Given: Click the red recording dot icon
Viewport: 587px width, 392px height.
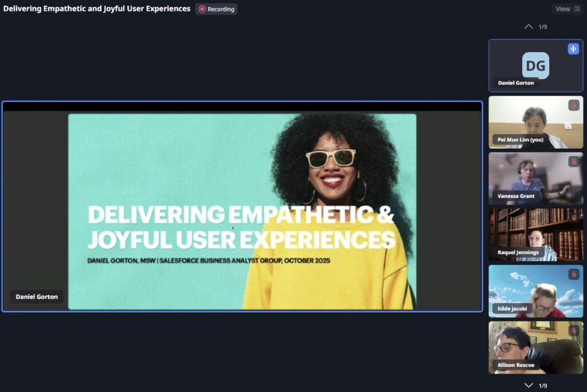Looking at the screenshot, I should 202,9.
